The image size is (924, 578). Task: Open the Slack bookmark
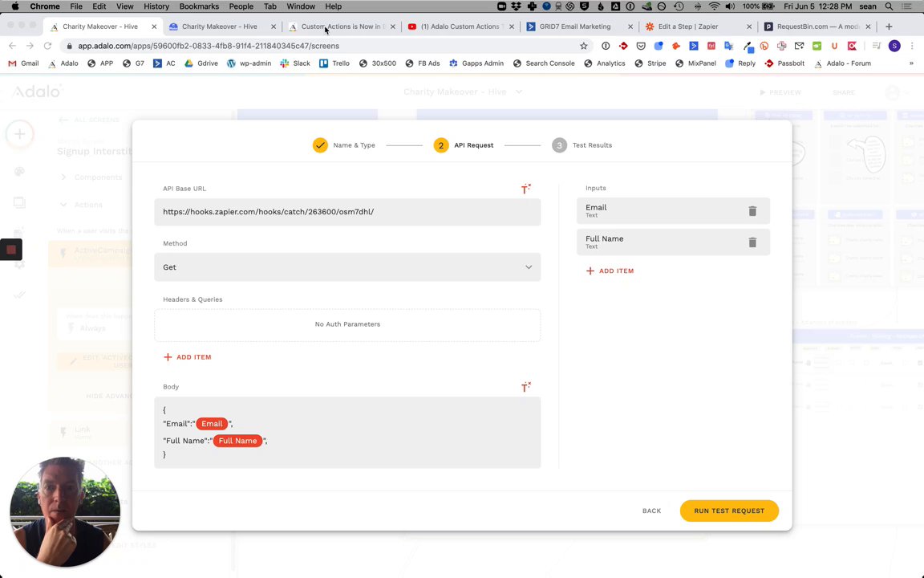pos(295,63)
